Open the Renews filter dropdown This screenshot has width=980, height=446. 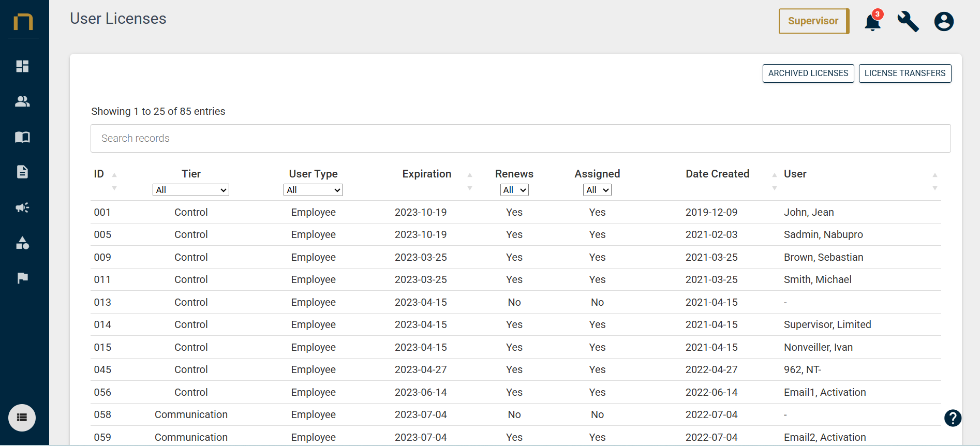[514, 190]
